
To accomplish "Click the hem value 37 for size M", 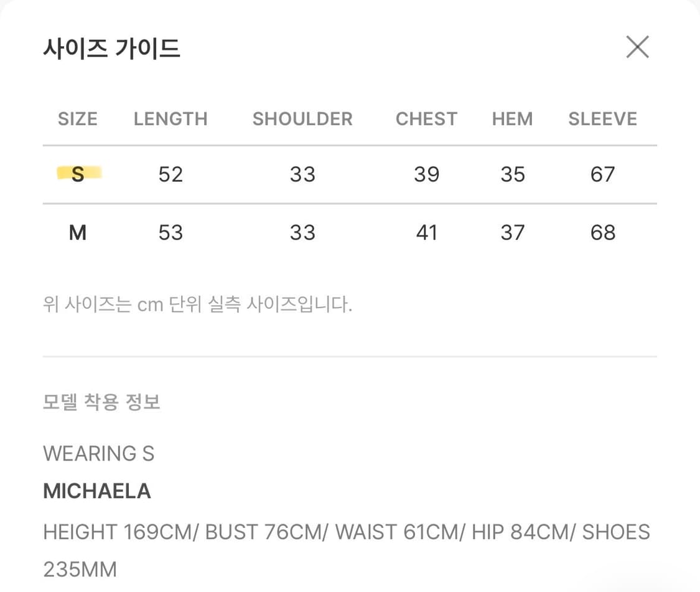I will [512, 232].
